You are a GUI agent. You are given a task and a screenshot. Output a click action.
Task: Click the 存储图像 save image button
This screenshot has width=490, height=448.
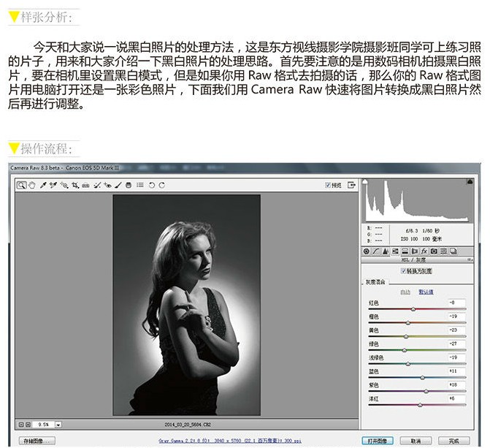tap(37, 441)
